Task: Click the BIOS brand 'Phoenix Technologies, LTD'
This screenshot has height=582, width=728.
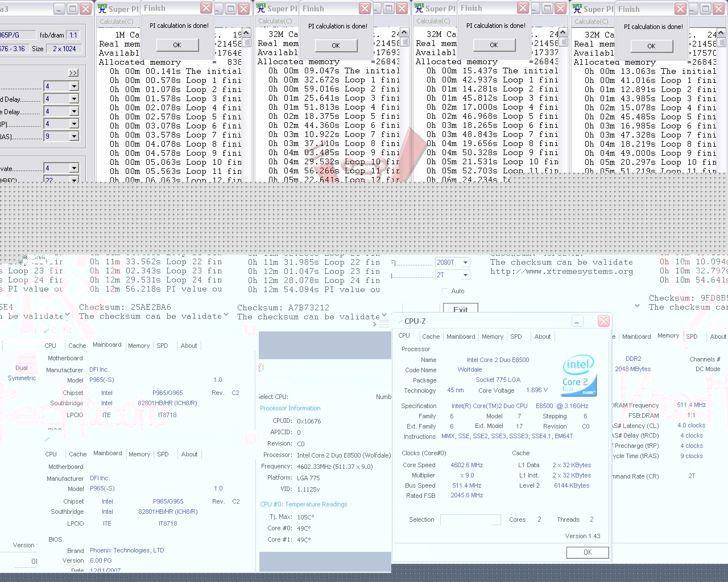Action: (127, 550)
